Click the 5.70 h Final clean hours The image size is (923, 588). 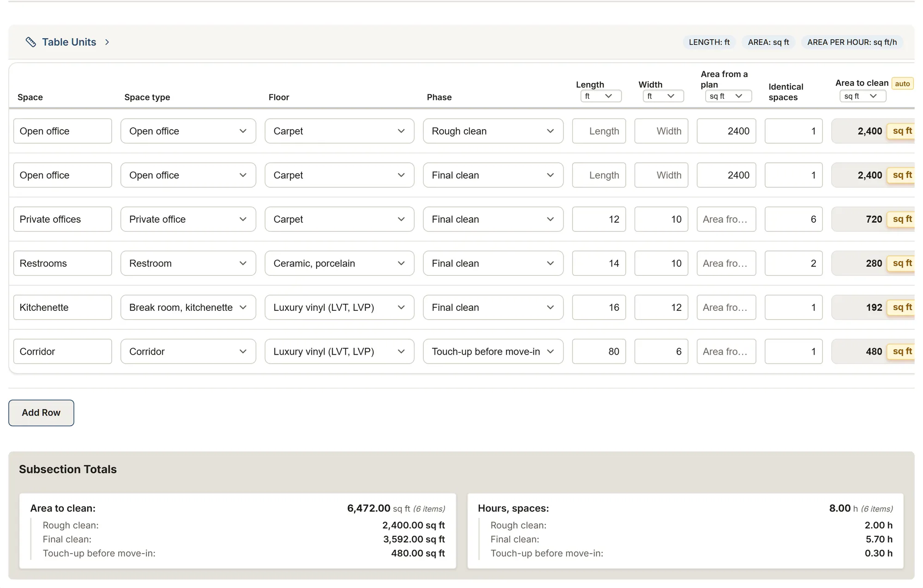(879, 539)
